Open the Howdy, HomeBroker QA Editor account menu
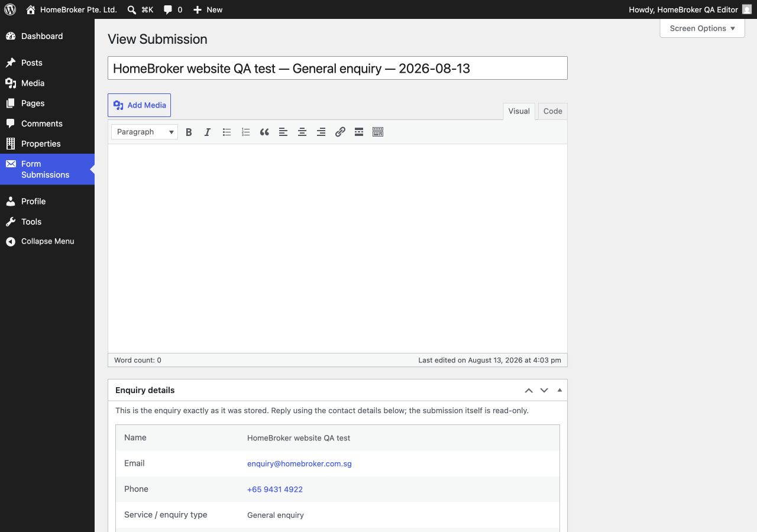Viewport: 757px width, 532px height. [x=690, y=9]
